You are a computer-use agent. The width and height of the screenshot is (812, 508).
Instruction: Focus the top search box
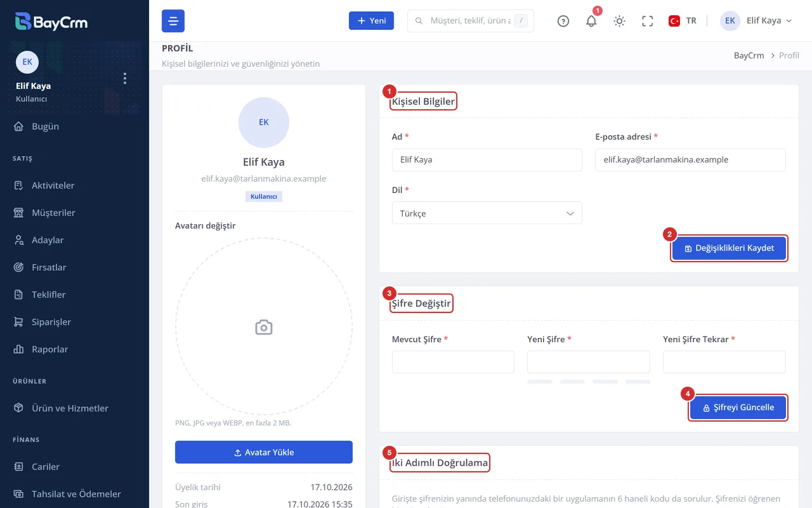[471, 21]
